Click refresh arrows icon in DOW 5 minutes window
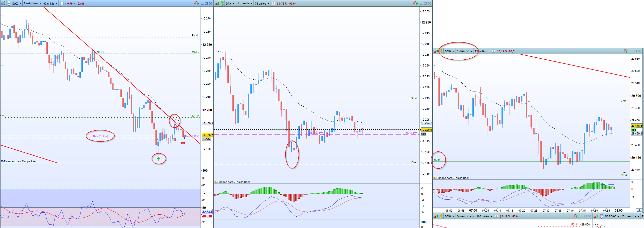 click(575, 216)
